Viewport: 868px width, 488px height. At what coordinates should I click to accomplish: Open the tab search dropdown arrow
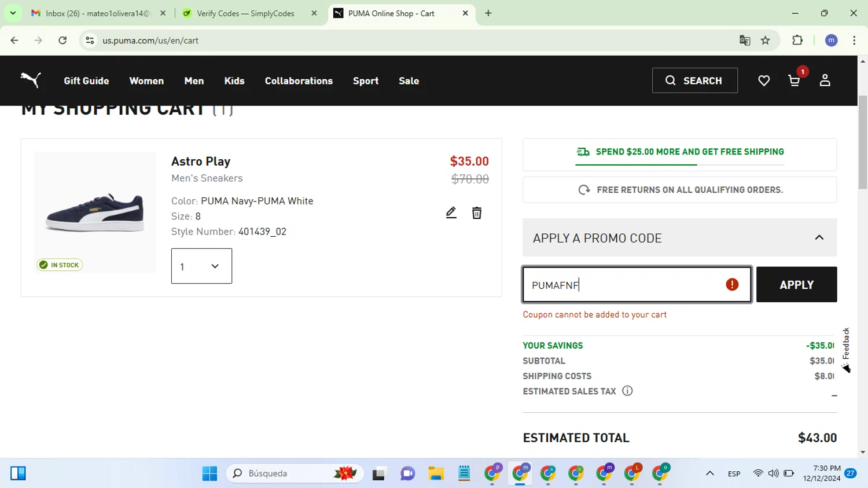click(x=13, y=13)
